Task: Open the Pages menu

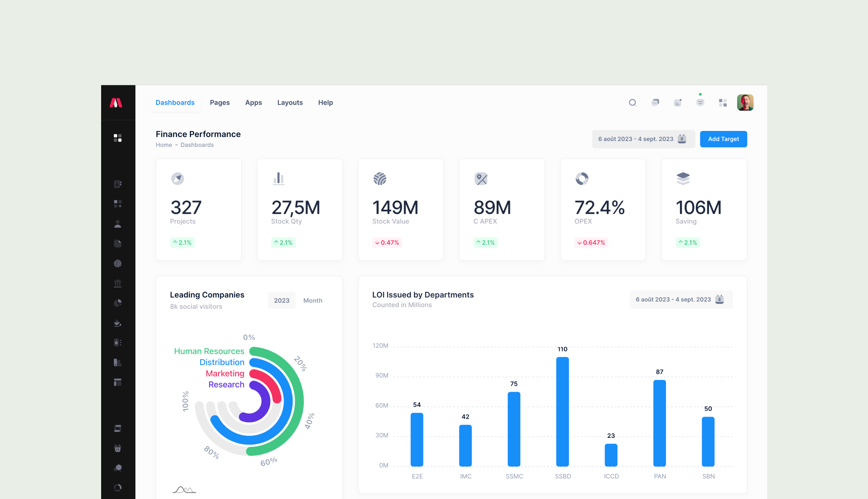Action: (x=220, y=103)
